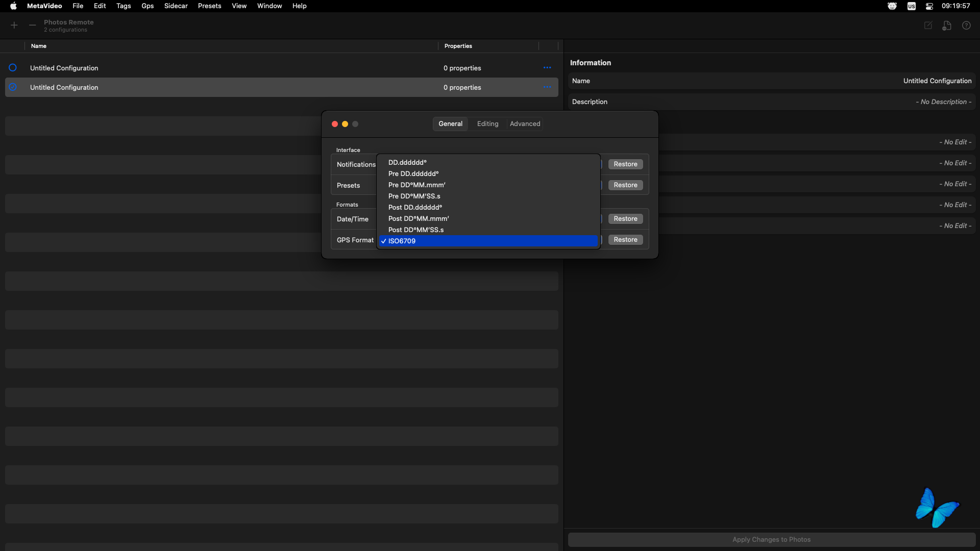Choose the DD.dddddd° format entry
This screenshot has height=551, width=980.
click(x=407, y=162)
